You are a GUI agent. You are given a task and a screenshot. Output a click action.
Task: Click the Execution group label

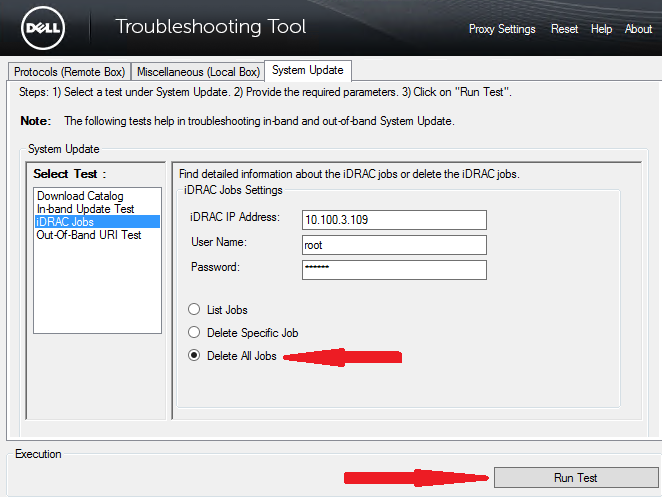point(38,454)
